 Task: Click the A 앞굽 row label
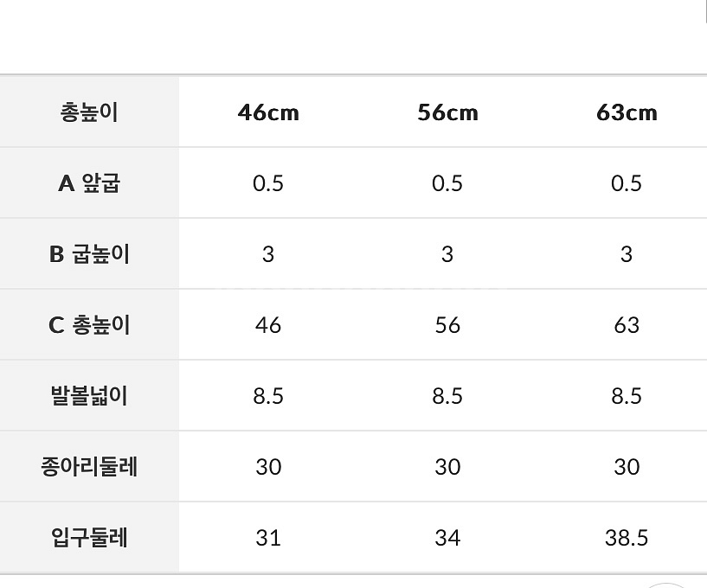pos(89,183)
